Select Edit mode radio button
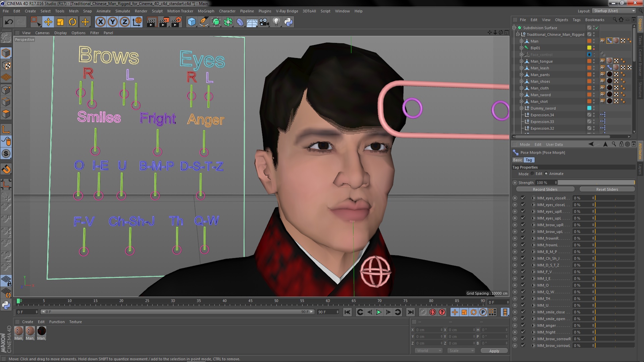 532,174
